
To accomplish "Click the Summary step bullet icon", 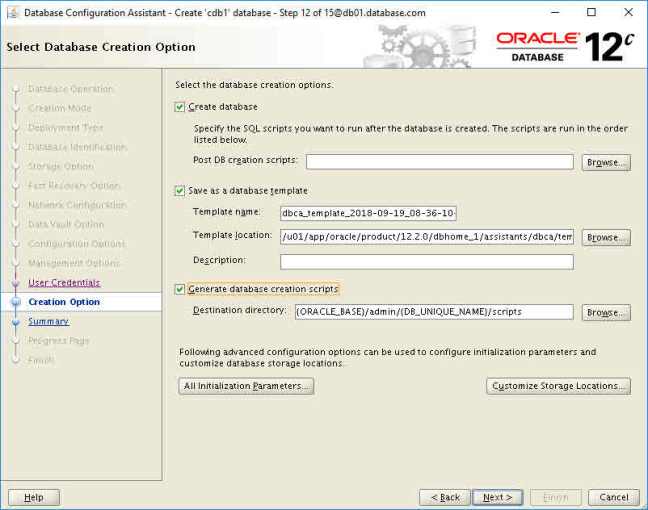I will click(15, 322).
